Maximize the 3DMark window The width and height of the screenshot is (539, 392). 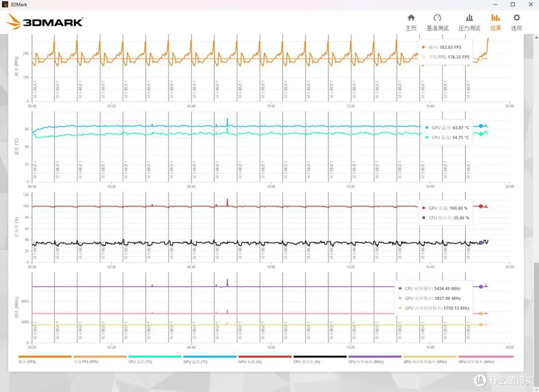pyautogui.click(x=513, y=4)
